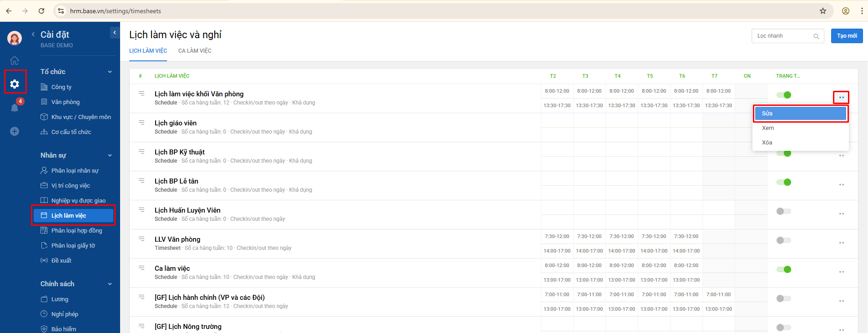Image resolution: width=868 pixels, height=333 pixels.
Task: Reload the page in browser
Action: coord(41,11)
